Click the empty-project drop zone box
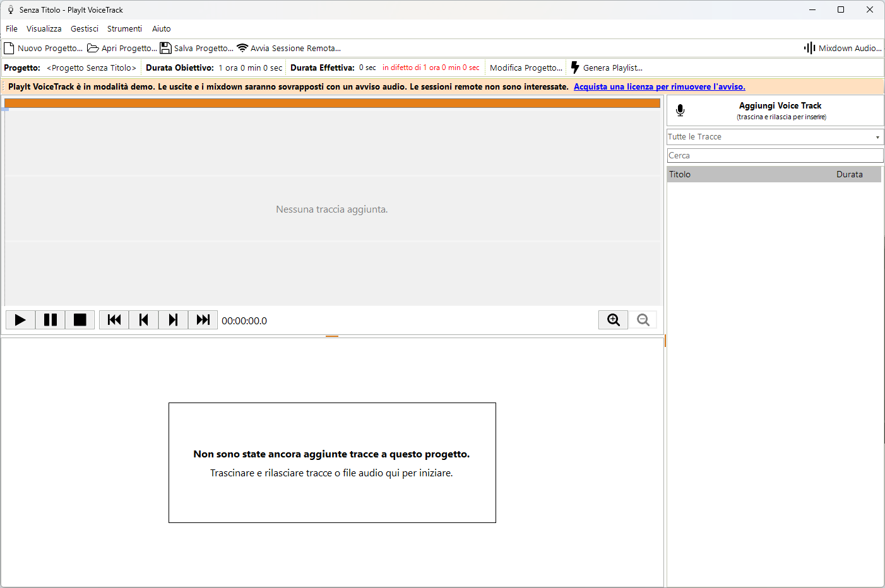 pos(332,462)
